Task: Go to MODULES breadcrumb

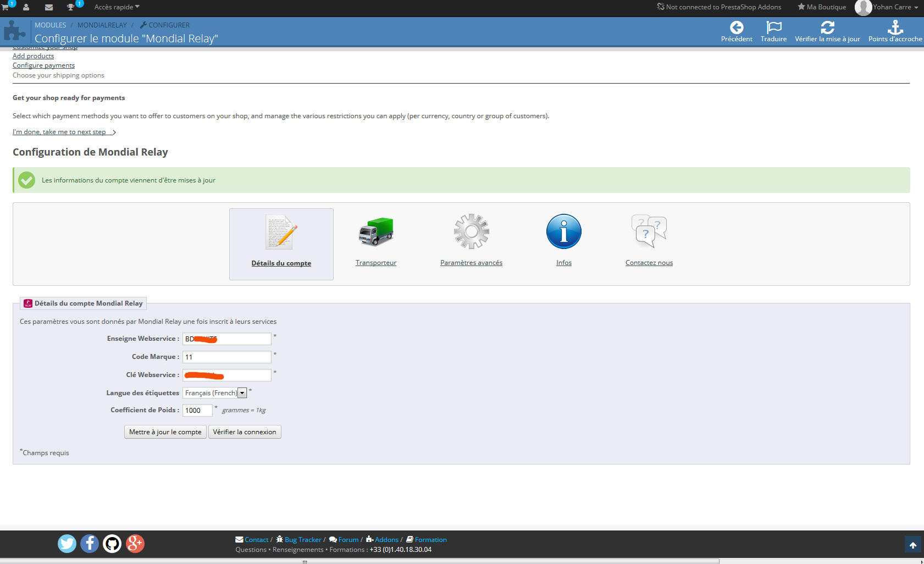Action: click(50, 25)
